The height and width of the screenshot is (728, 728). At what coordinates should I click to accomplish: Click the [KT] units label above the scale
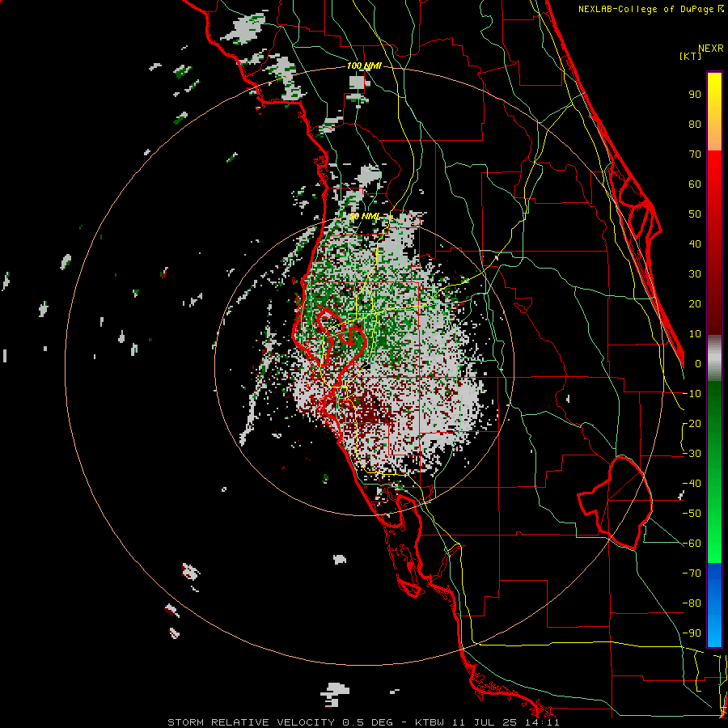tap(691, 56)
